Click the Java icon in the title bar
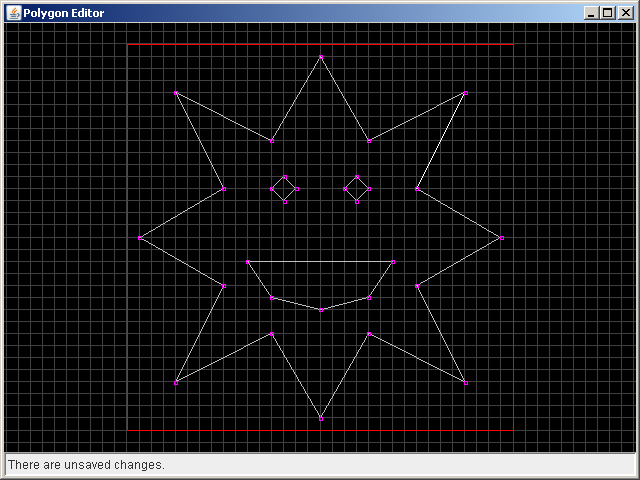The image size is (640, 480). (x=13, y=13)
